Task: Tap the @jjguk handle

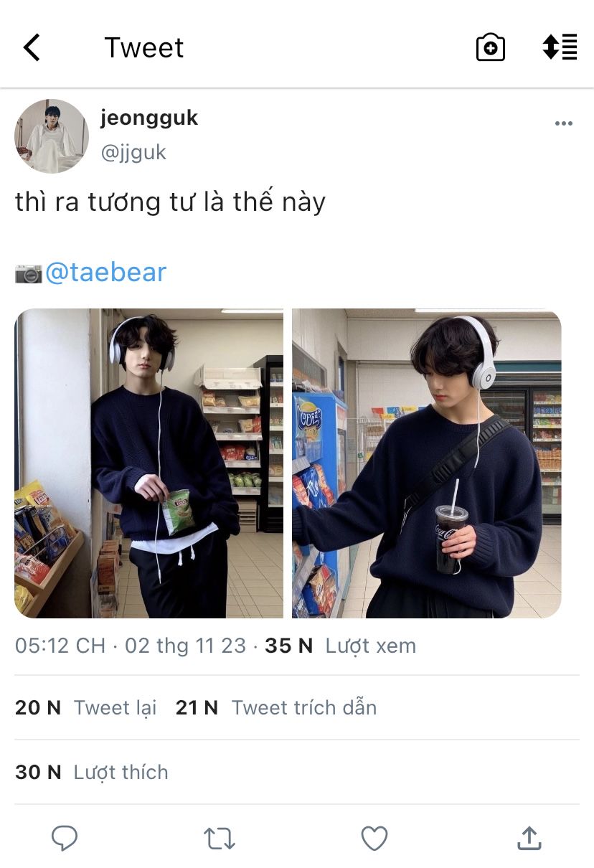Action: tap(133, 152)
